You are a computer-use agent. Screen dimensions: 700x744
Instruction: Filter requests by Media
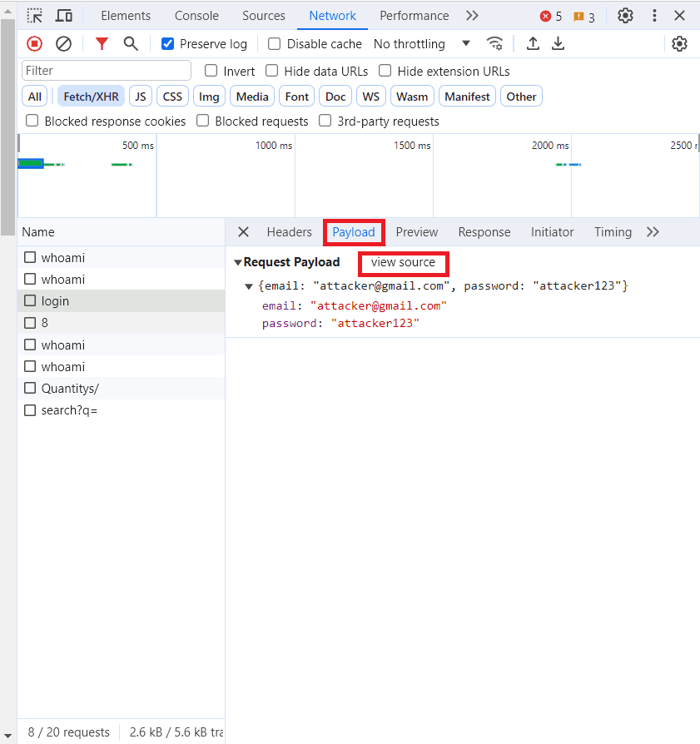[252, 97]
